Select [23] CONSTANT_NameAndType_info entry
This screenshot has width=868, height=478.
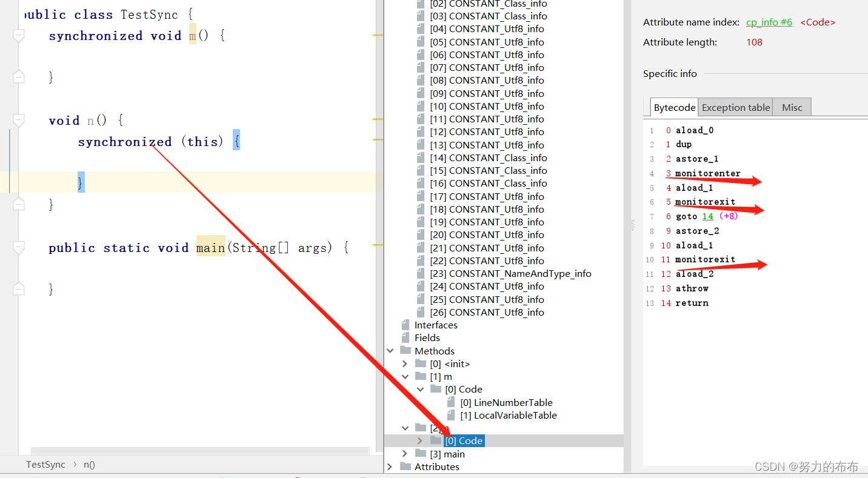510,273
